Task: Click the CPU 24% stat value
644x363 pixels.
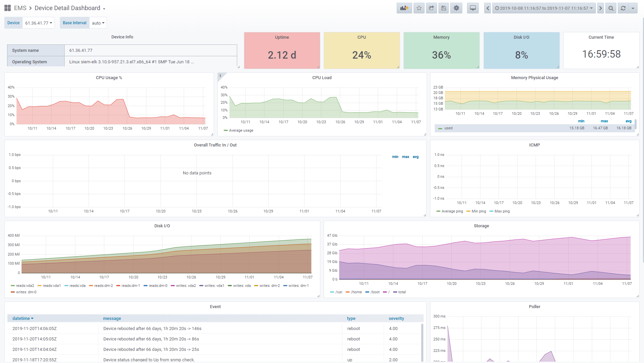Action: coord(362,55)
